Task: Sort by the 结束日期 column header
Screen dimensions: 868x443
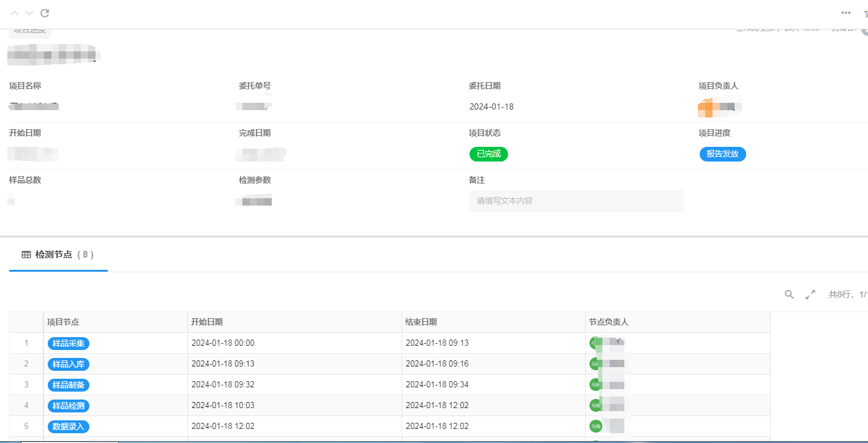Action: (x=421, y=322)
